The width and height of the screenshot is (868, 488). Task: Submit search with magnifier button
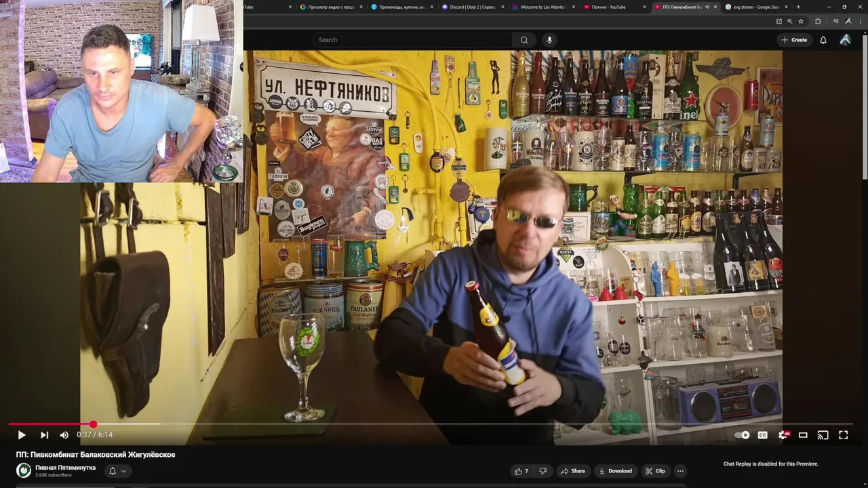(524, 40)
